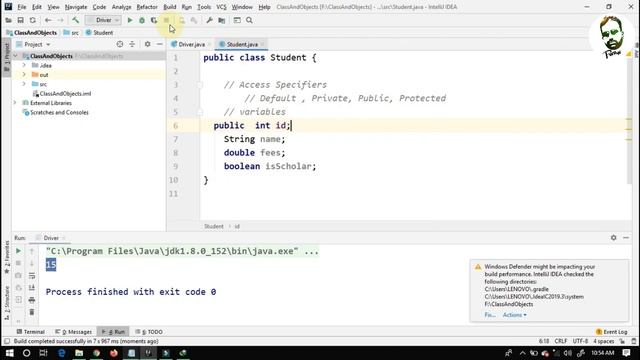Open Run panel settings gear
640x360 pixels.
613,238
